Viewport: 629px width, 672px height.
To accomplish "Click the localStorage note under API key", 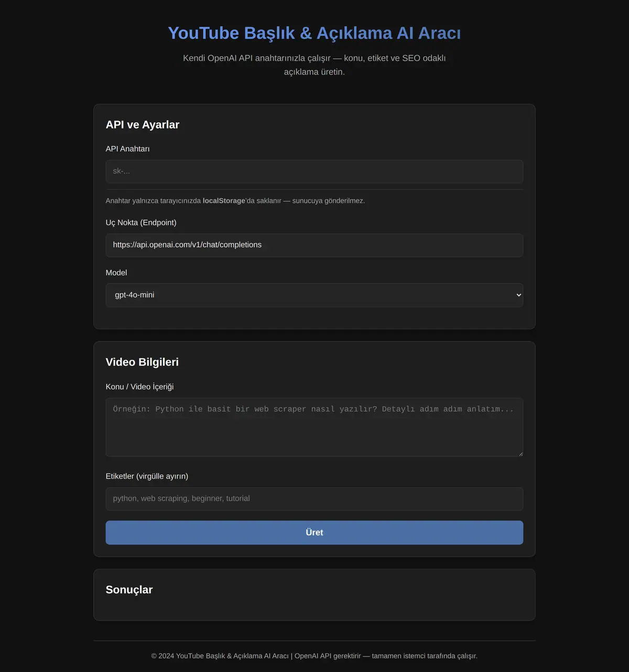I will coord(235,201).
